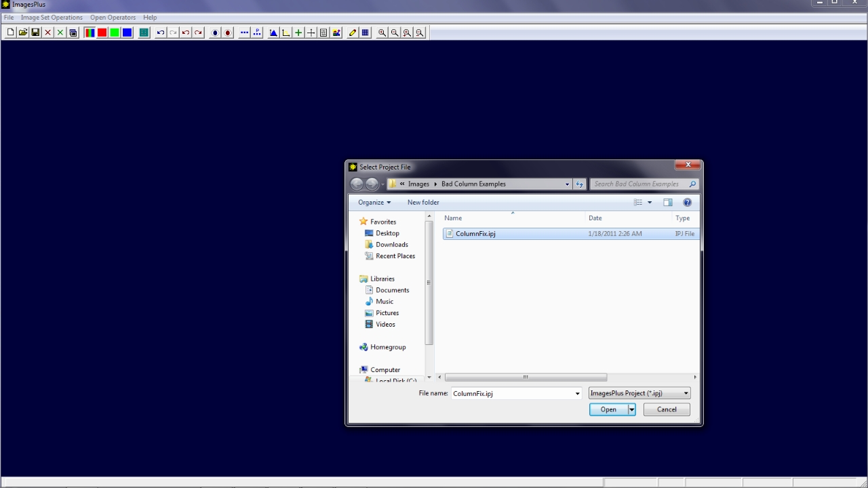Open the change view options dropdown arrow
This screenshot has height=488, width=868.
[650, 203]
